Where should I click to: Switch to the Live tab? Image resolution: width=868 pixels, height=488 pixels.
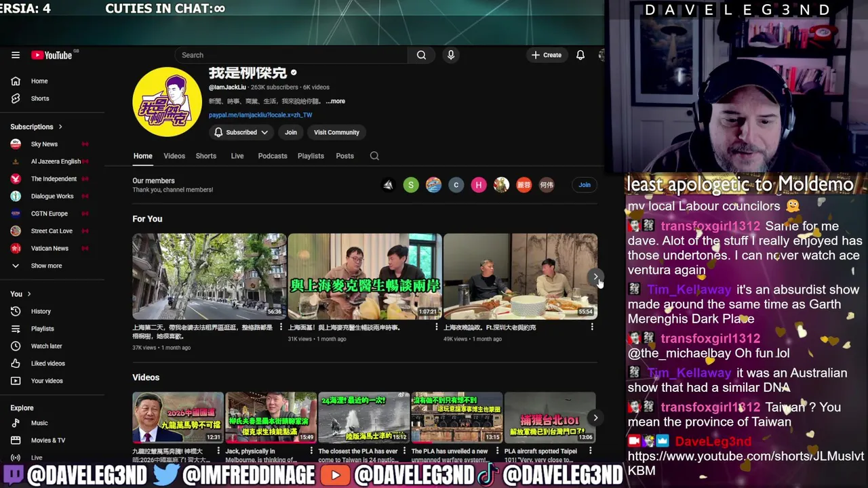[x=237, y=156]
